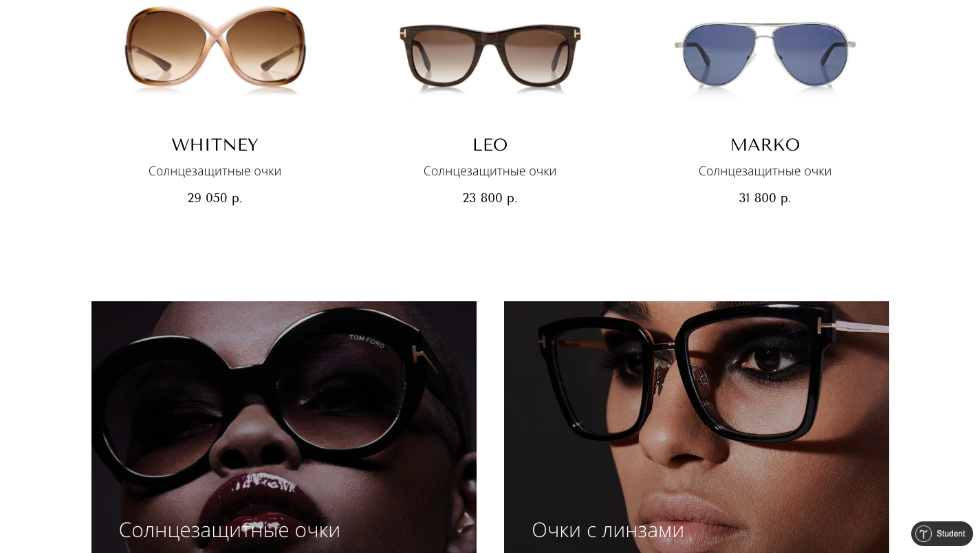The height and width of the screenshot is (553, 980).
Task: Click the LEO product title
Action: 490,145
